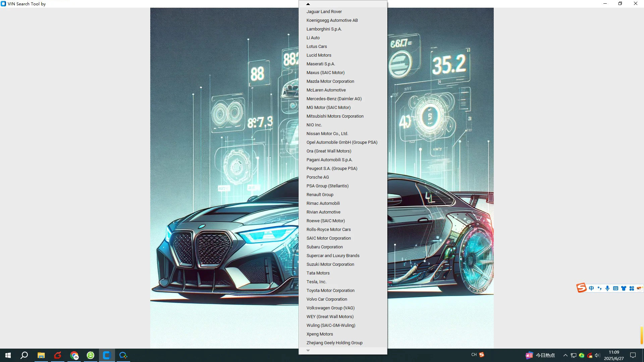Image resolution: width=644 pixels, height=362 pixels.
Task: Select Mazda Motor Corporation
Action: tap(343, 81)
